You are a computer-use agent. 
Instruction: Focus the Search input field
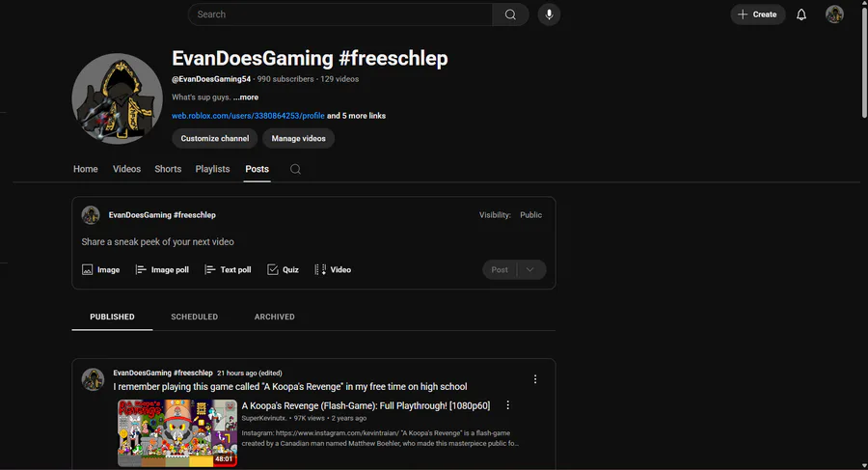(339, 14)
